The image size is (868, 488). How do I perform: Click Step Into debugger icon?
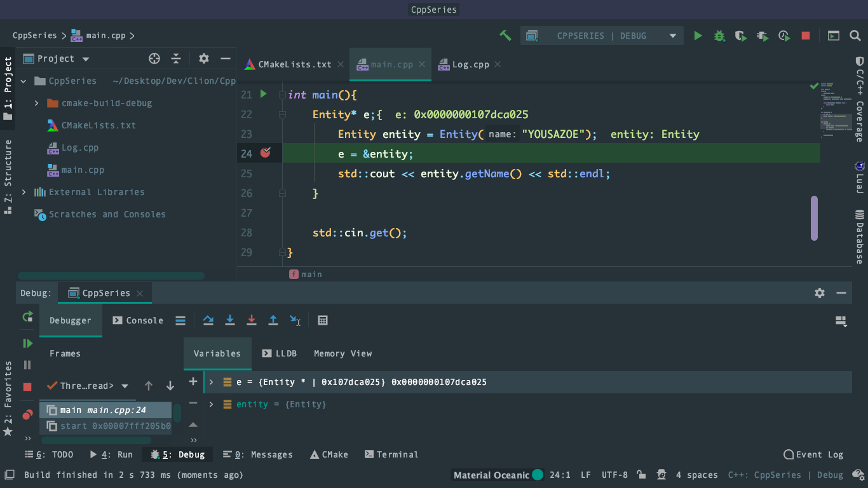pos(230,320)
